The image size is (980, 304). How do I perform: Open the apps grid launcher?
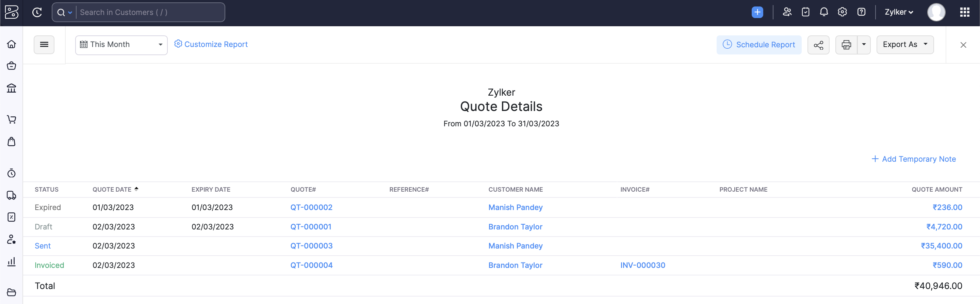pos(964,12)
